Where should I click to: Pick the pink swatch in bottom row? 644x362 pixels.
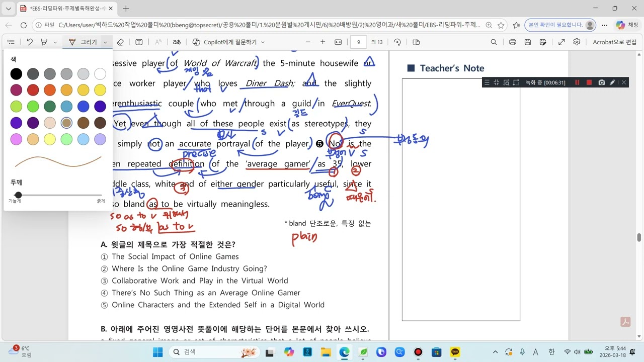pyautogui.click(x=16, y=139)
